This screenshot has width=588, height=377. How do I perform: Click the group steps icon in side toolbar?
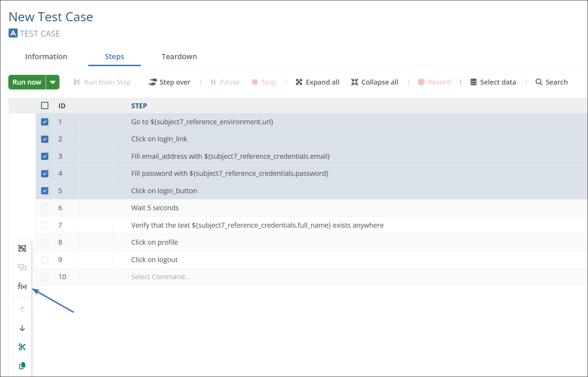pyautogui.click(x=22, y=248)
